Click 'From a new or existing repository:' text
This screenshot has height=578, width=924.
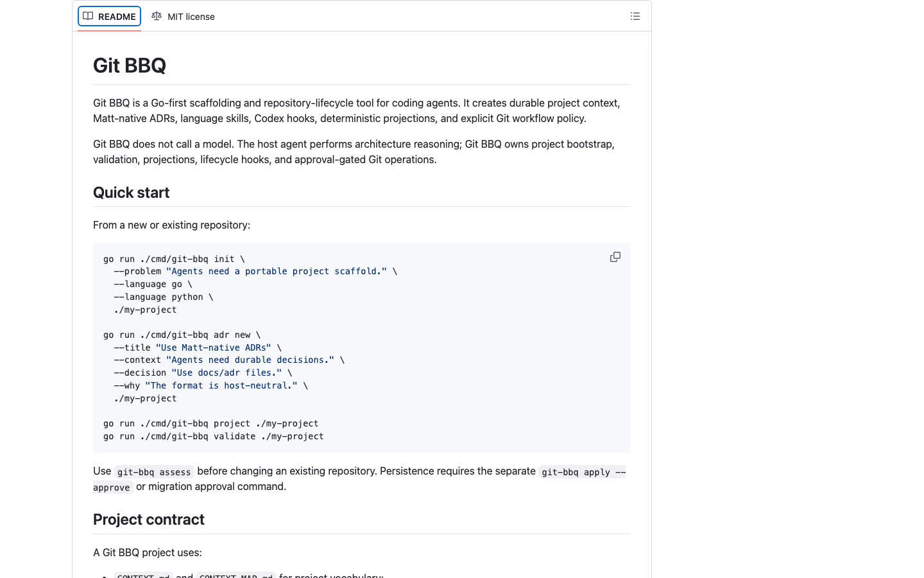click(171, 225)
